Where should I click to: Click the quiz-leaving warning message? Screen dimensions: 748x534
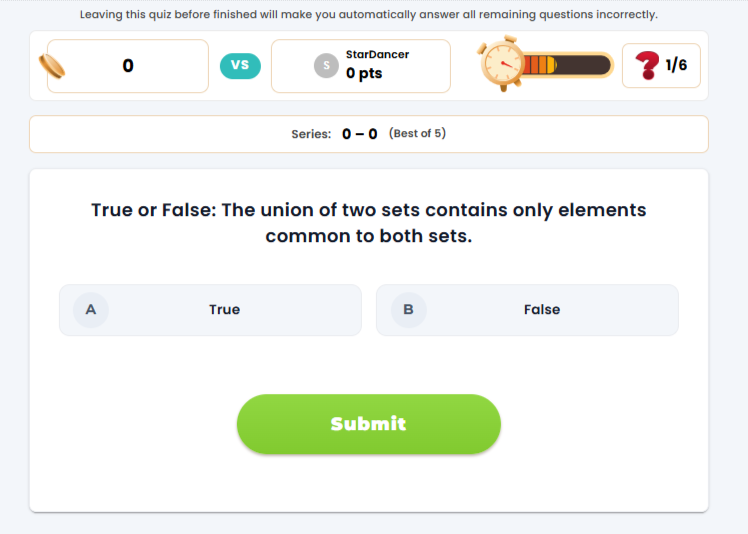pyautogui.click(x=368, y=15)
